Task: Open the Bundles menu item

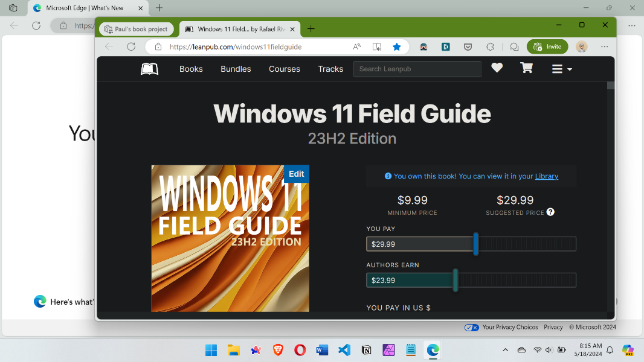Action: (236, 69)
